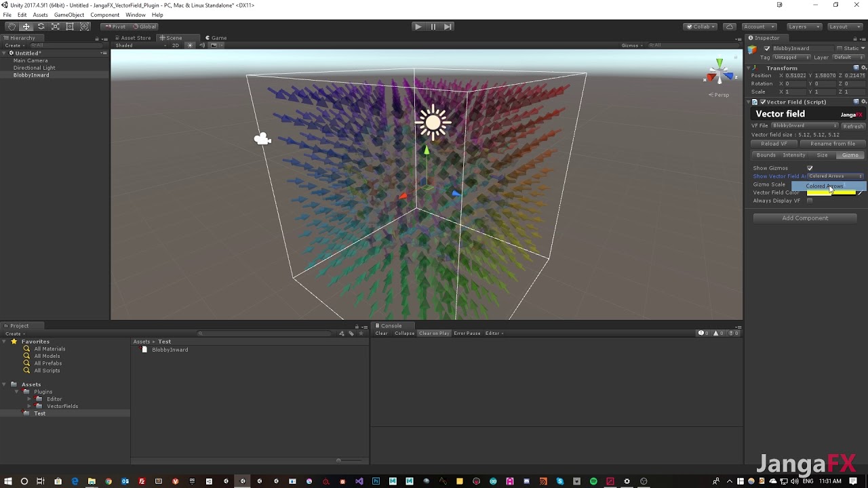Toggle Console info message filter
This screenshot has height=488, width=868.
[x=705, y=333]
